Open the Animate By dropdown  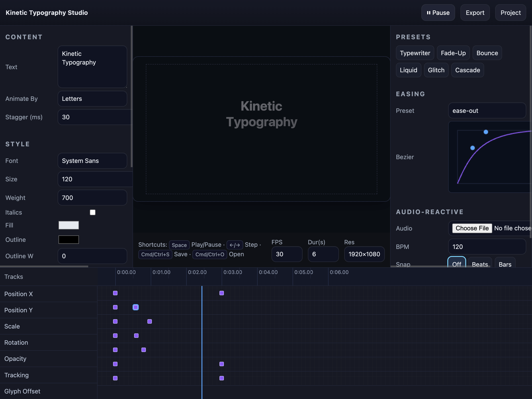click(x=92, y=99)
